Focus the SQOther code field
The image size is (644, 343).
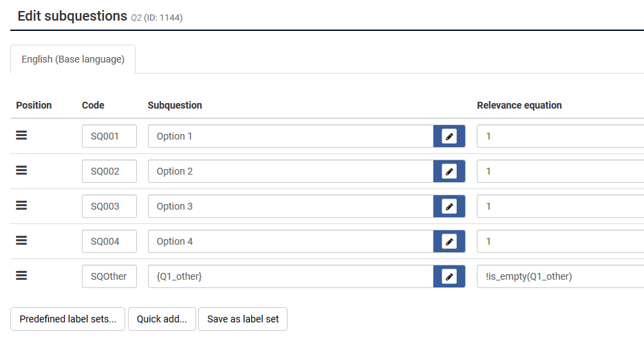pos(109,276)
